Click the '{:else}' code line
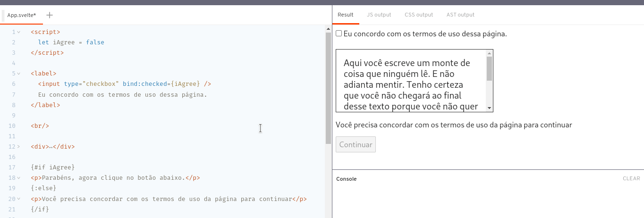Image resolution: width=644 pixels, height=218 pixels. [43, 188]
